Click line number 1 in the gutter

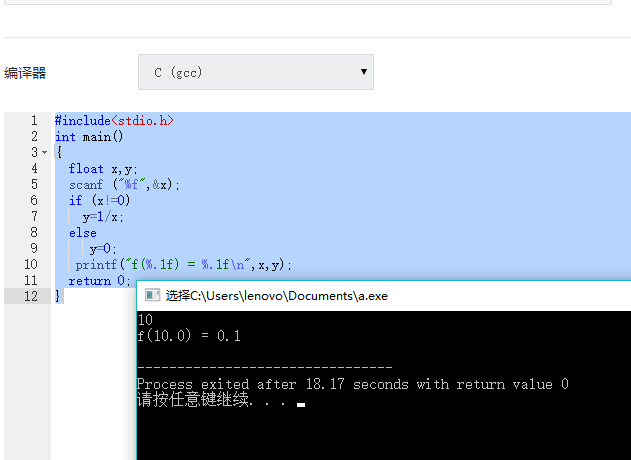click(34, 120)
